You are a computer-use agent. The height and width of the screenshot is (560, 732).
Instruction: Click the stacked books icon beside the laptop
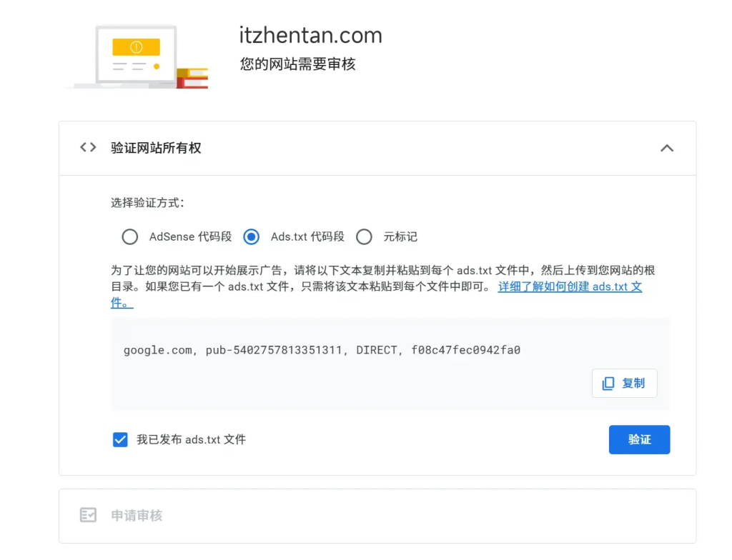192,78
